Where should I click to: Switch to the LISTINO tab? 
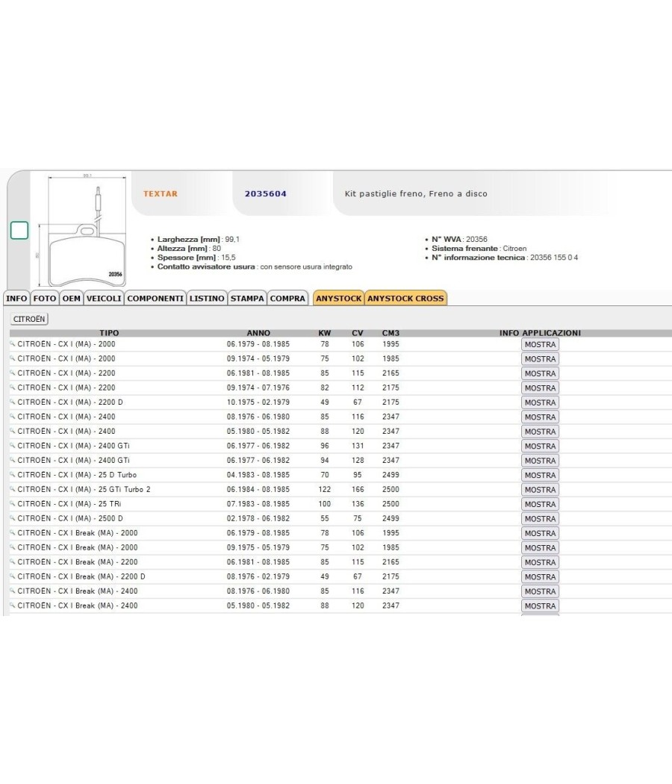click(207, 298)
